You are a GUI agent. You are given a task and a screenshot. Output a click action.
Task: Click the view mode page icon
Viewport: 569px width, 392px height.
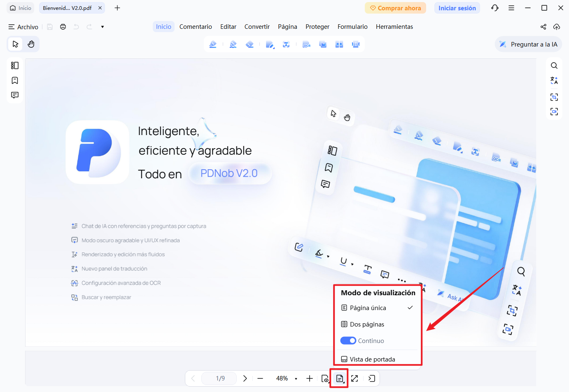pos(340,378)
